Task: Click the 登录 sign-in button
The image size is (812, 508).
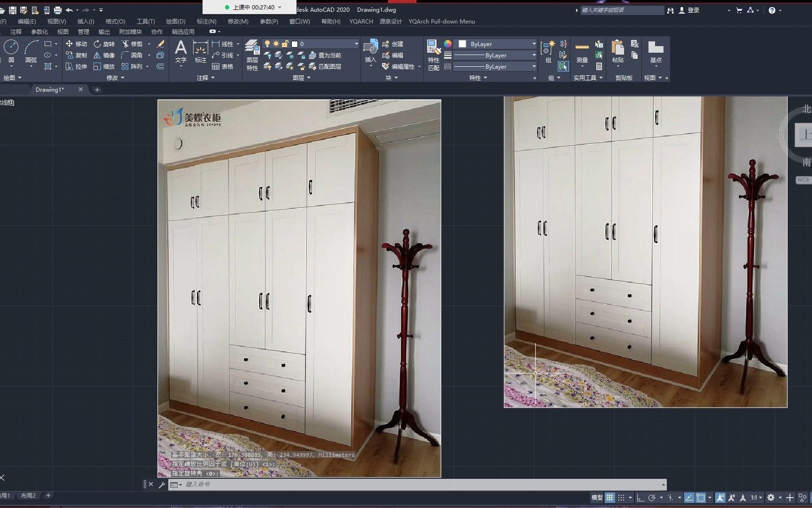Action: [x=689, y=10]
